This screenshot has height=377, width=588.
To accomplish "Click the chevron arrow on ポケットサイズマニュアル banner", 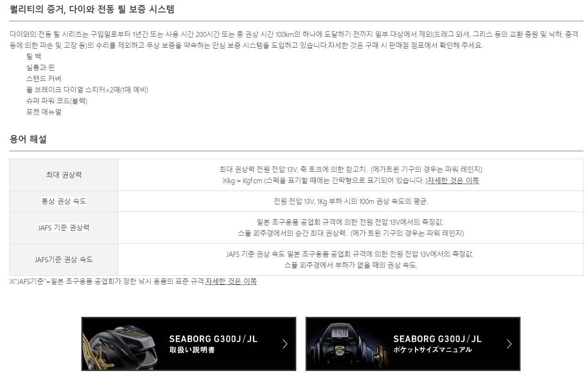I will pos(509,344).
